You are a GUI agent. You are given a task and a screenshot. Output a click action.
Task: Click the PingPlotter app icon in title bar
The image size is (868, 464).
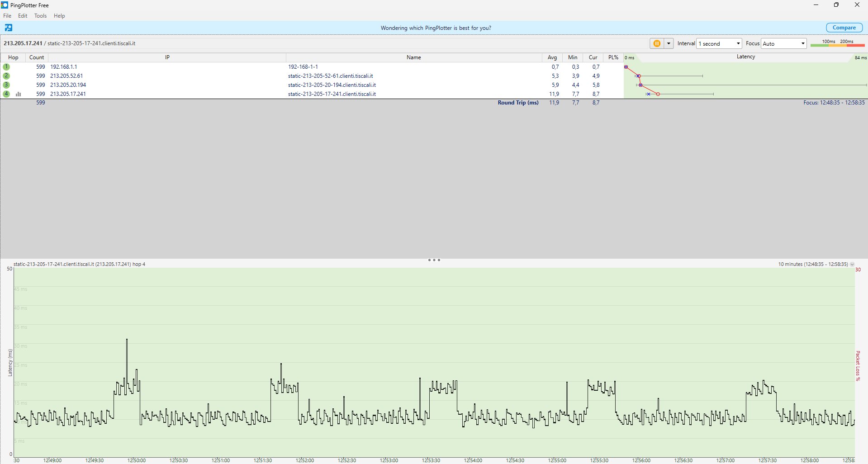point(5,5)
